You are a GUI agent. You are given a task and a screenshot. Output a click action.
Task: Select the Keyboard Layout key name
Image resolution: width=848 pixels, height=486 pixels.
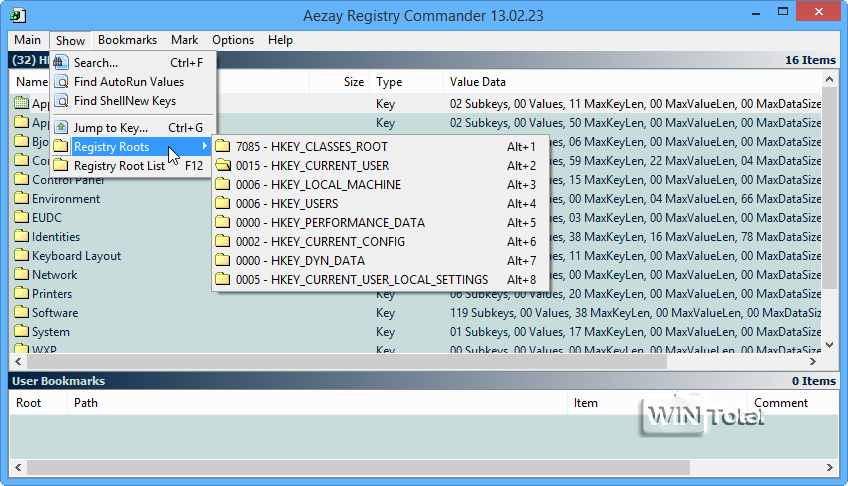[x=76, y=256]
